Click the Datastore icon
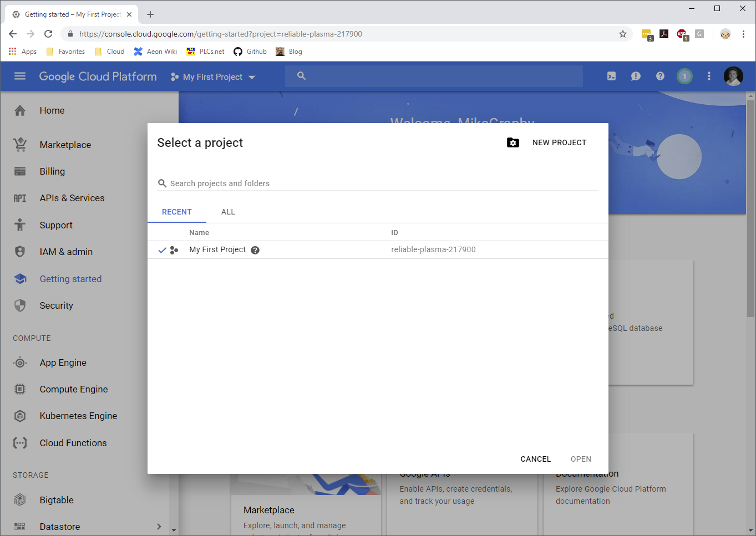This screenshot has height=536, width=756. (20, 527)
